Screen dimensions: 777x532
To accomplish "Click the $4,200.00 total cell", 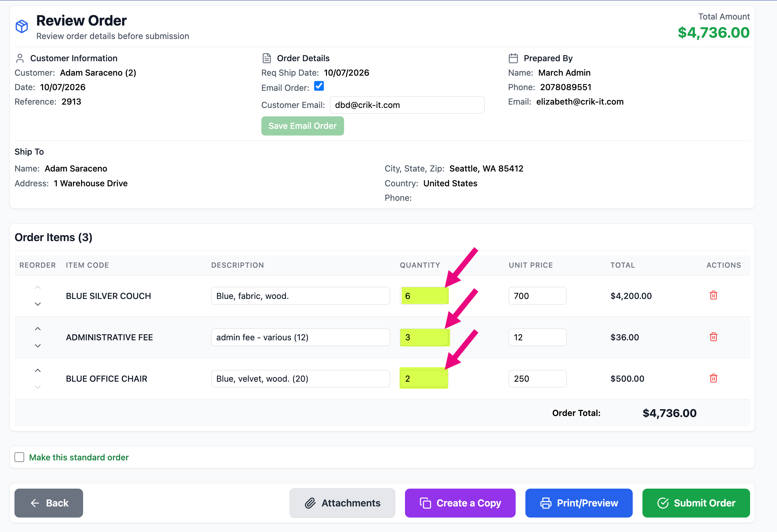I will (x=631, y=296).
